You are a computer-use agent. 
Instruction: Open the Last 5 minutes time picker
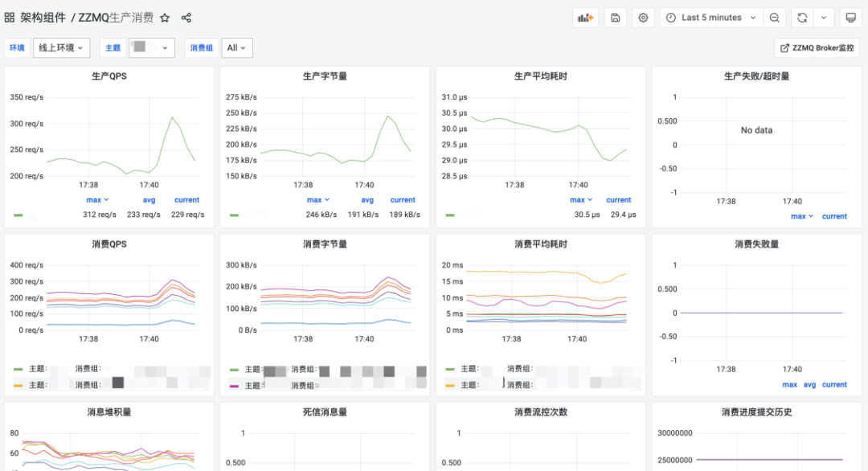pyautogui.click(x=710, y=17)
